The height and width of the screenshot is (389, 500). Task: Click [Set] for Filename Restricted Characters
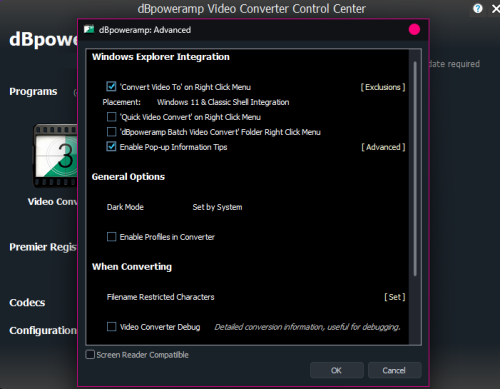coord(395,297)
